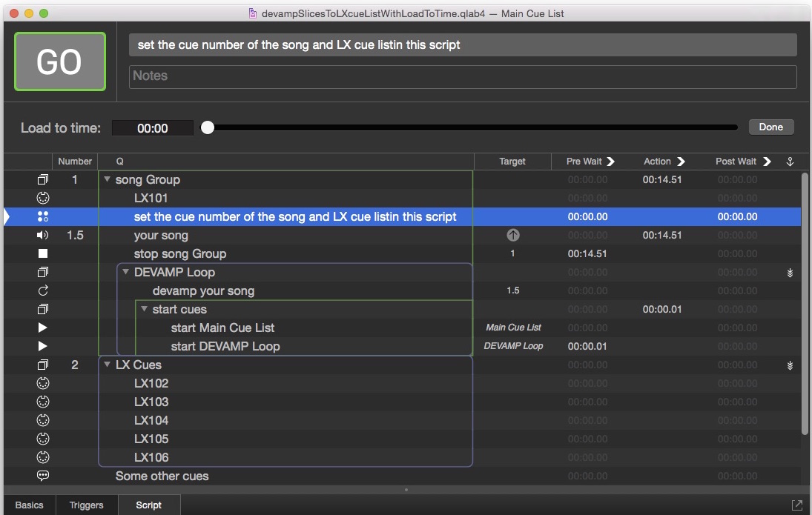This screenshot has height=515, width=812.
Task: Switch to the Triggers tab
Action: pyautogui.click(x=86, y=505)
